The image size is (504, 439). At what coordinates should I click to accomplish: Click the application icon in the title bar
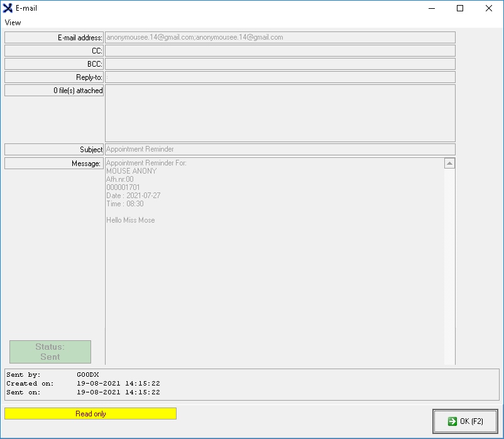pos(8,8)
